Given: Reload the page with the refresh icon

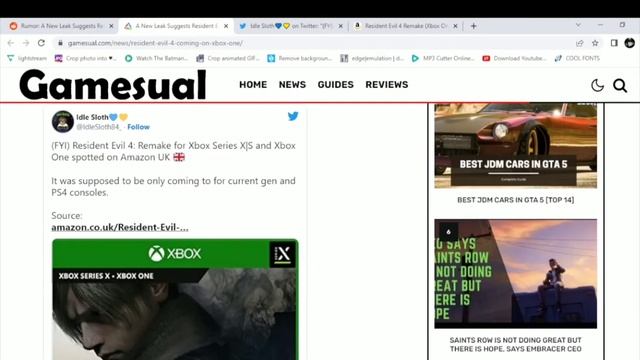Looking at the screenshot, I should 41,43.
